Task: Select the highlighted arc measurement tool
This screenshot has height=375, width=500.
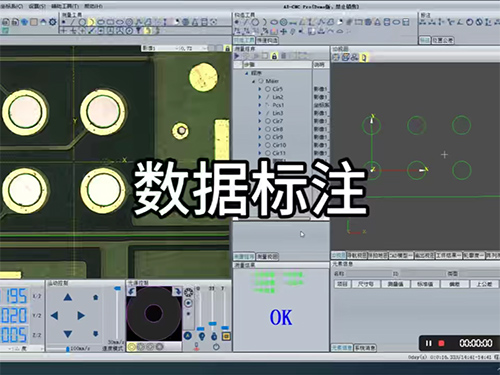Action: click(x=91, y=22)
